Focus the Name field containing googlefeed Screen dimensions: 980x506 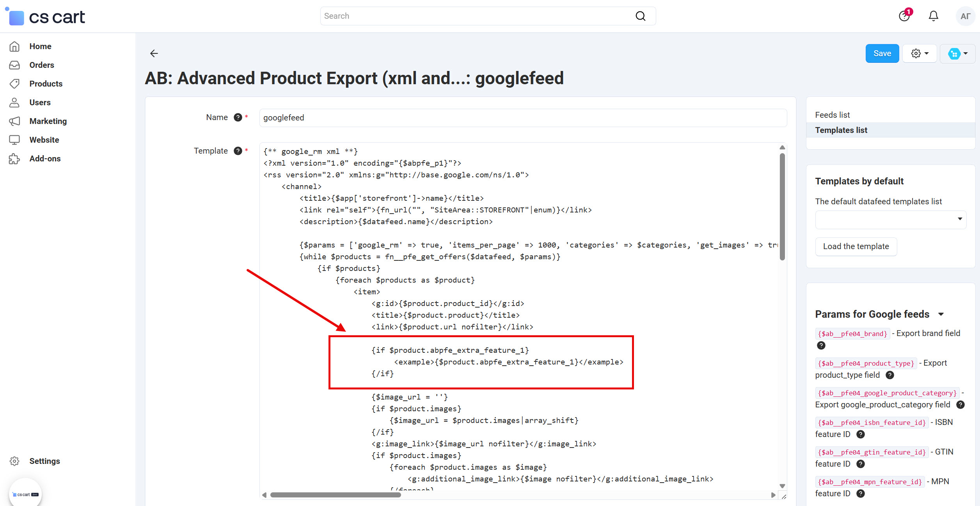point(523,118)
